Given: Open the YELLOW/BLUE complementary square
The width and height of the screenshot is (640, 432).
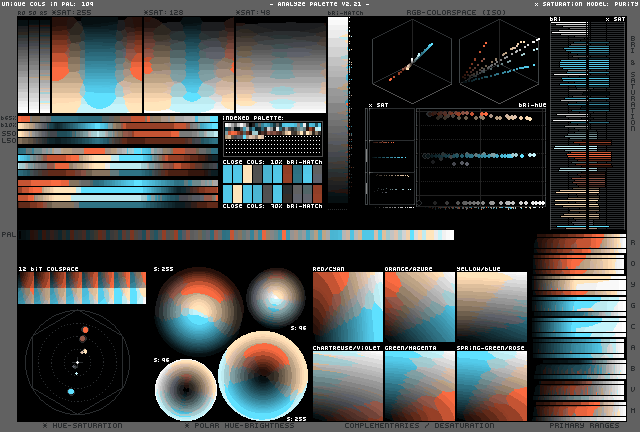Looking at the screenshot, I should 492,307.
